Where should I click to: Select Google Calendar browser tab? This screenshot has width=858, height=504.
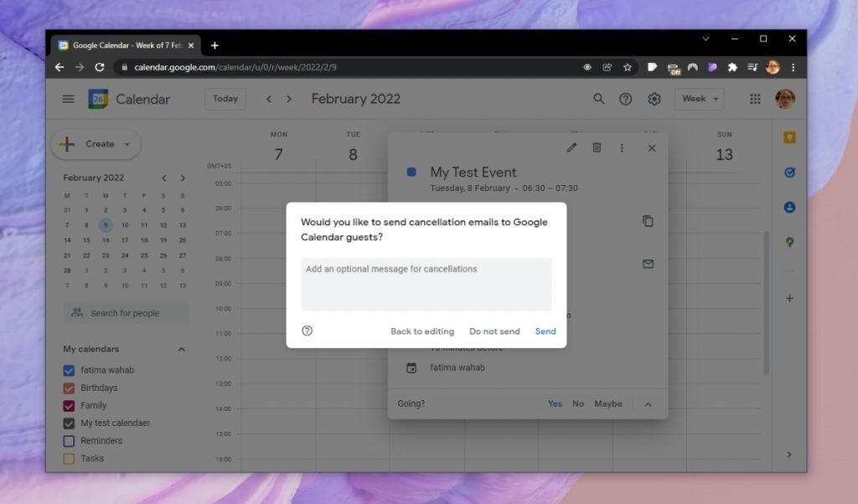126,45
